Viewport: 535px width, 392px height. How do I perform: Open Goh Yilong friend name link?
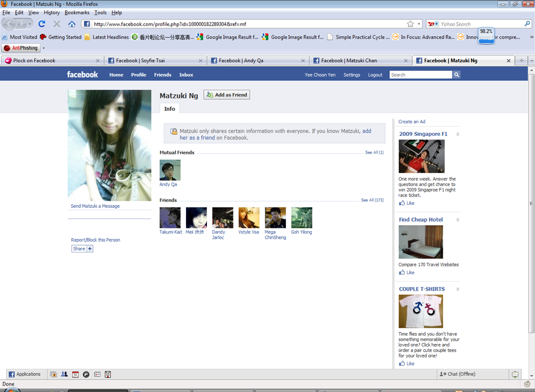[301, 232]
